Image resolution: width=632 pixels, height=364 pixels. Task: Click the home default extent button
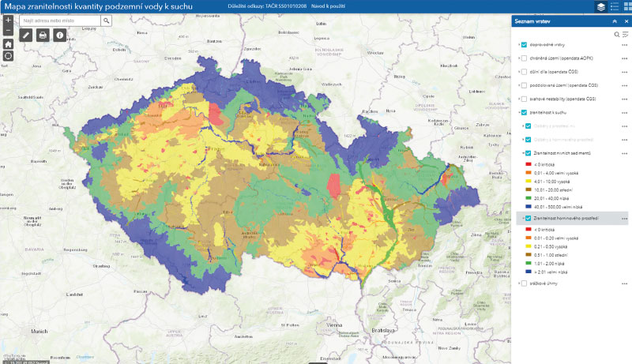[8, 44]
